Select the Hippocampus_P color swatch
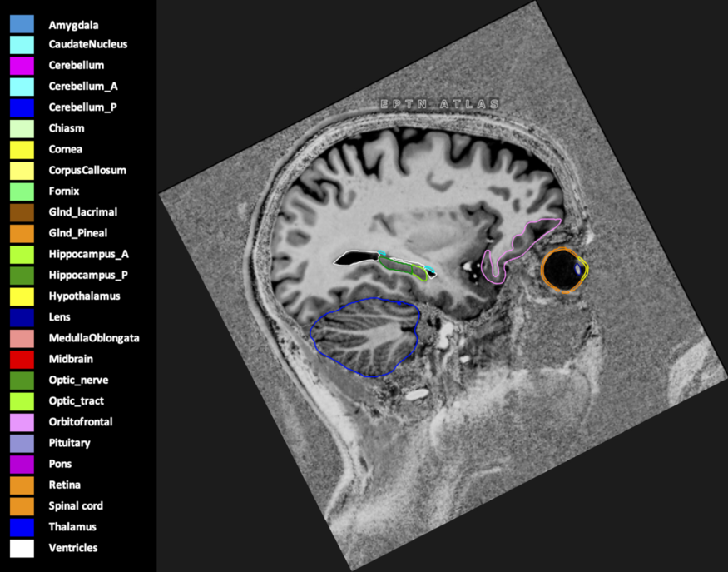This screenshot has width=728, height=572. (22, 276)
